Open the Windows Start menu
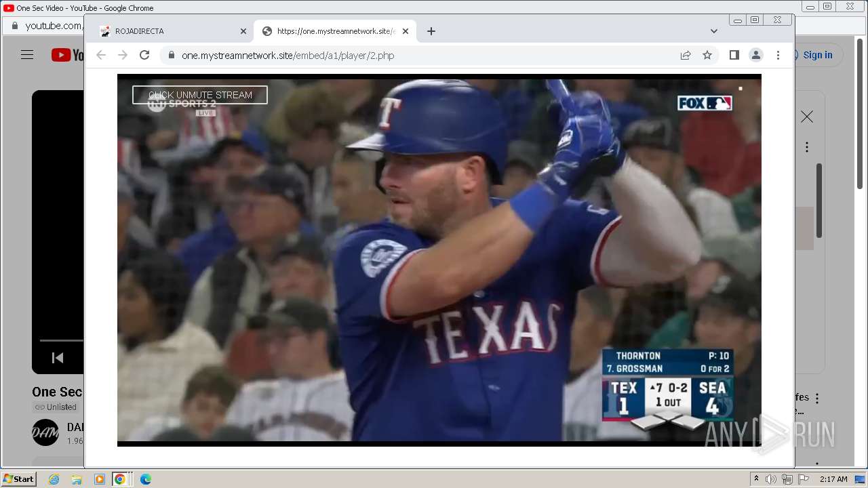This screenshot has width=868, height=488. tap(19, 479)
